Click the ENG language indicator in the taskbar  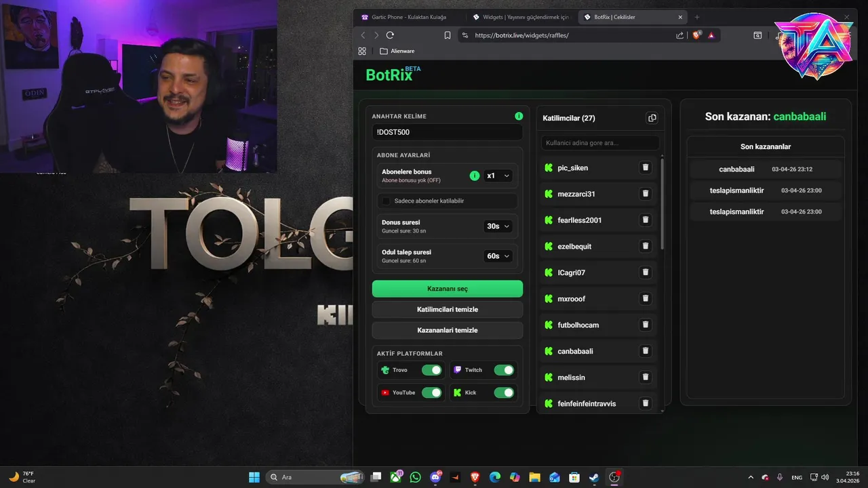[x=797, y=477]
